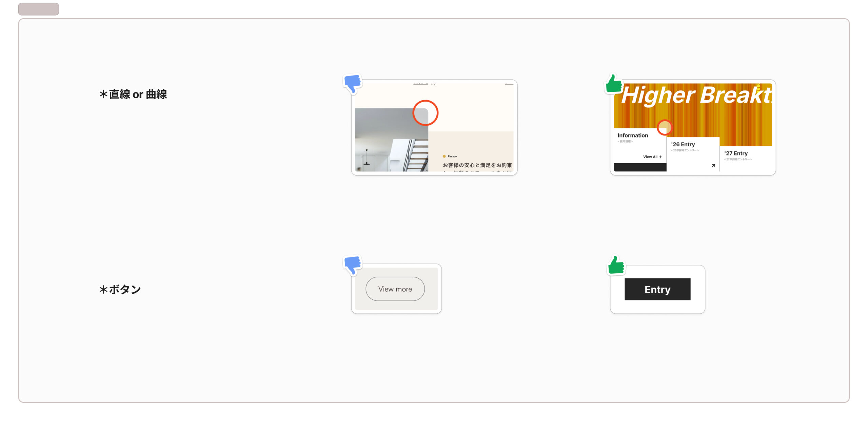Click the yellow Reason dot label
Screen dimensions: 868x421
[450, 156]
